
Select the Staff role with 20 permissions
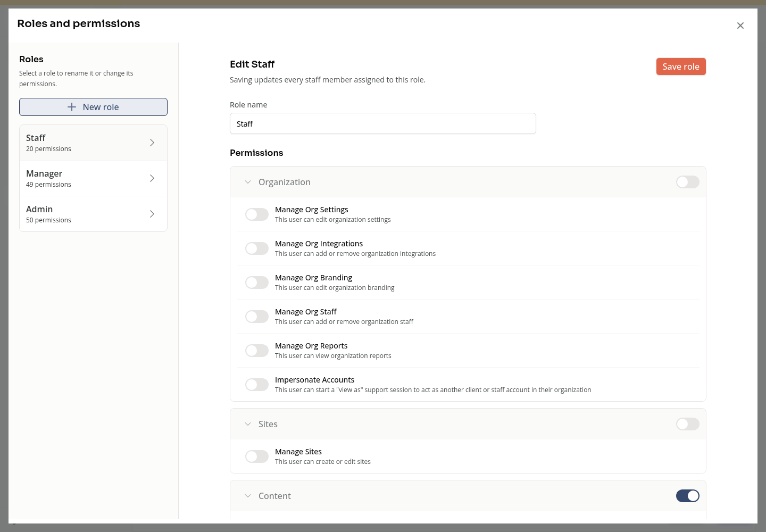coord(93,143)
